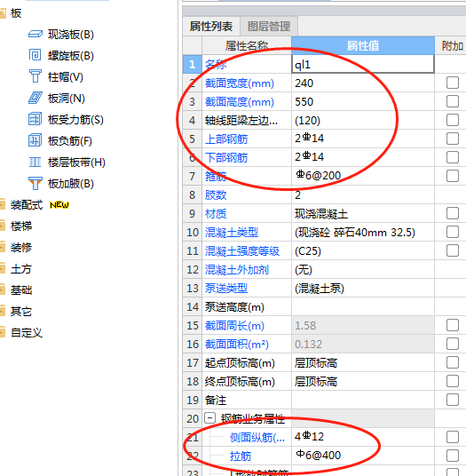Tick the 附加 checkbox for 侧面纵筋

pyautogui.click(x=453, y=437)
